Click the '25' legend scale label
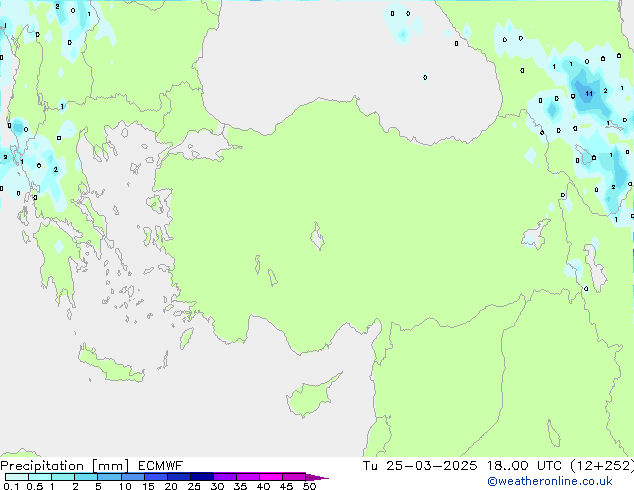Viewport: 634px width, 490px height. [x=194, y=486]
